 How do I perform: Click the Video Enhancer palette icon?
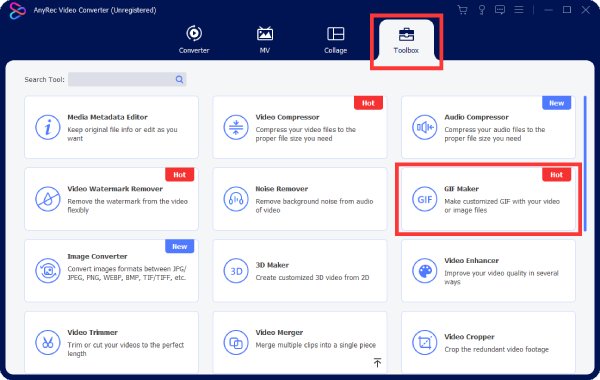click(424, 271)
